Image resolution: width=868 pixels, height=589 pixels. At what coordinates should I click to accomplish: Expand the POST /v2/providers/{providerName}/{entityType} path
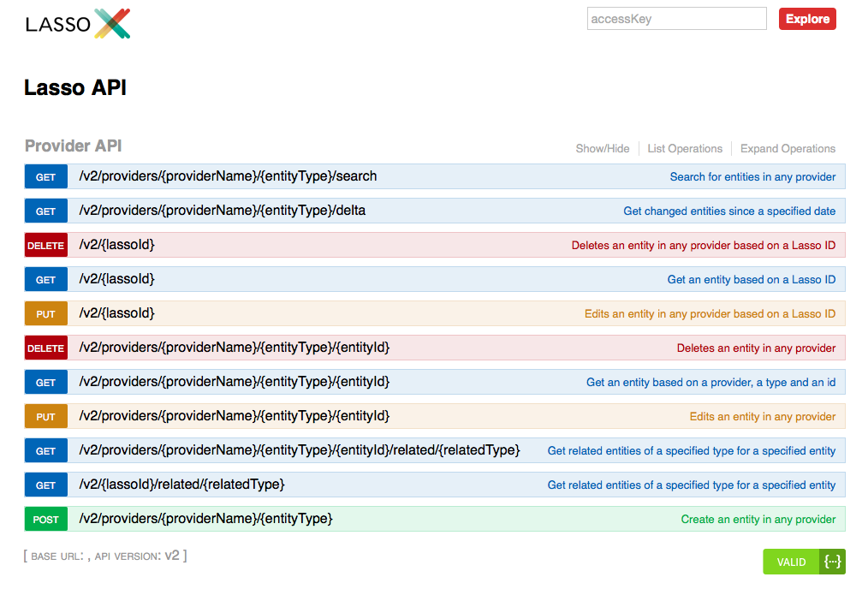[205, 519]
